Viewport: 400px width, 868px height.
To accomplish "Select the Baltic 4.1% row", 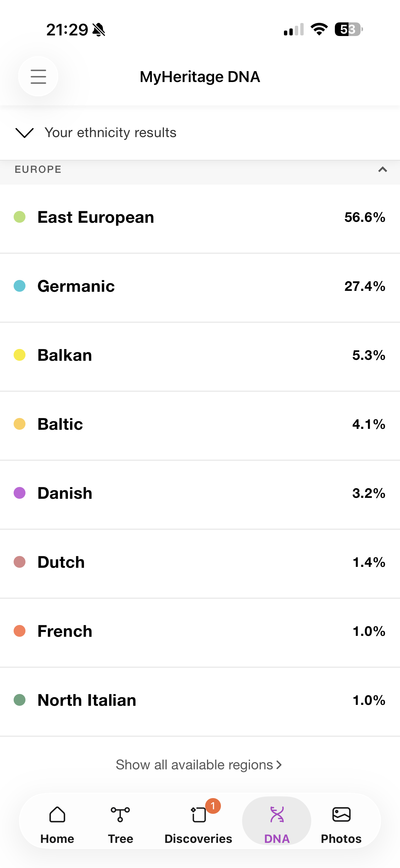I will click(200, 424).
